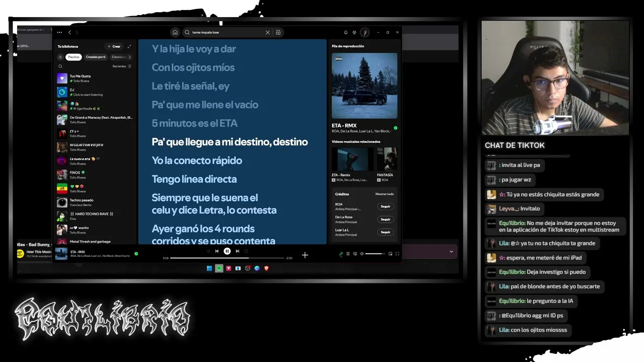This screenshot has height=362, width=644.
Task: Enter fullscreen from the player bar
Action: point(397,254)
